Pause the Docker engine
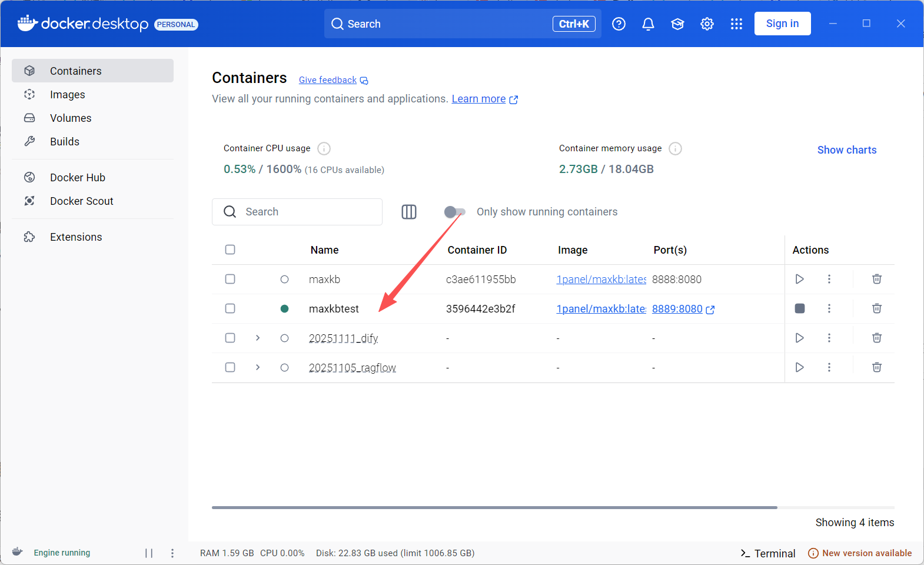 click(149, 553)
